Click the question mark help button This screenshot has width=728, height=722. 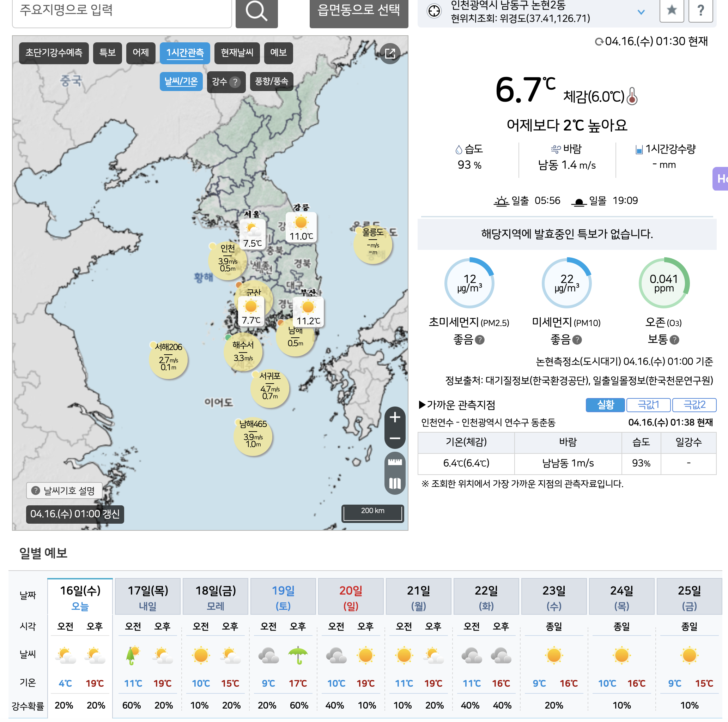click(700, 10)
